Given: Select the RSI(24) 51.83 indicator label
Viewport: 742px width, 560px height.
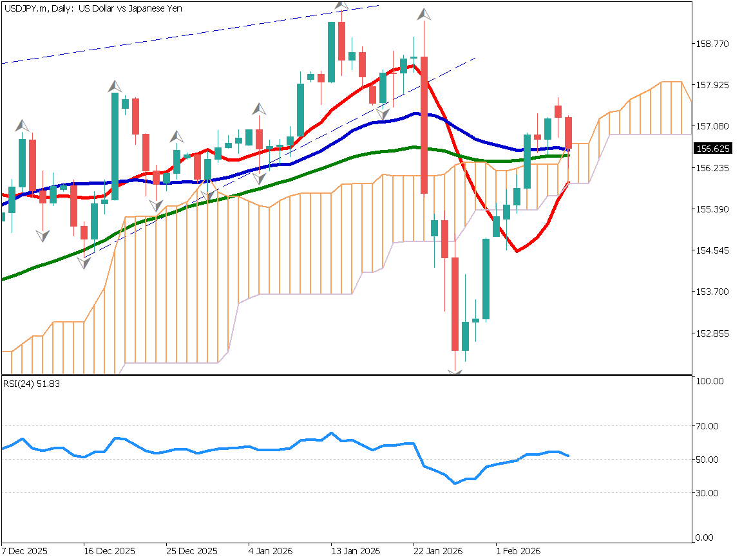Looking at the screenshot, I should 31,384.
